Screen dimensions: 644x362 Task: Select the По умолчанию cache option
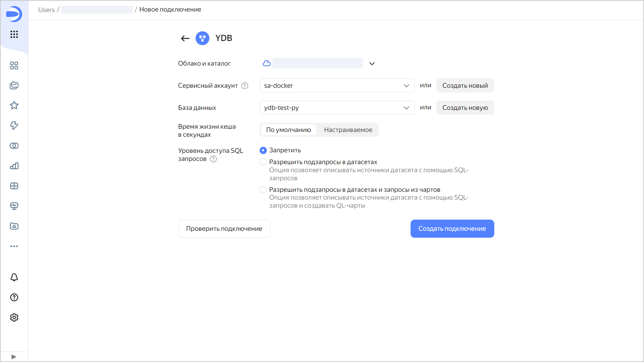pos(288,130)
